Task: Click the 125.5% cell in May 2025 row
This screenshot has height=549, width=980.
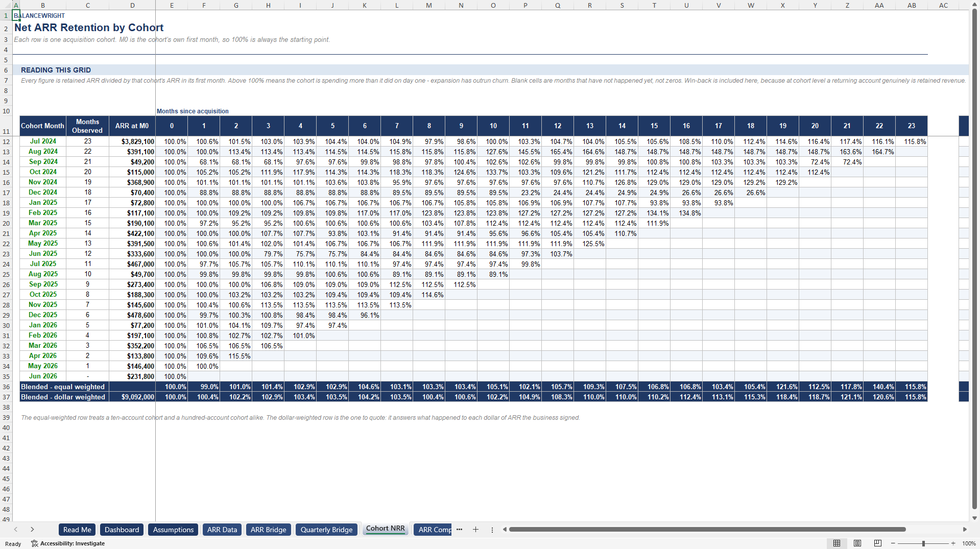Action: (x=590, y=244)
